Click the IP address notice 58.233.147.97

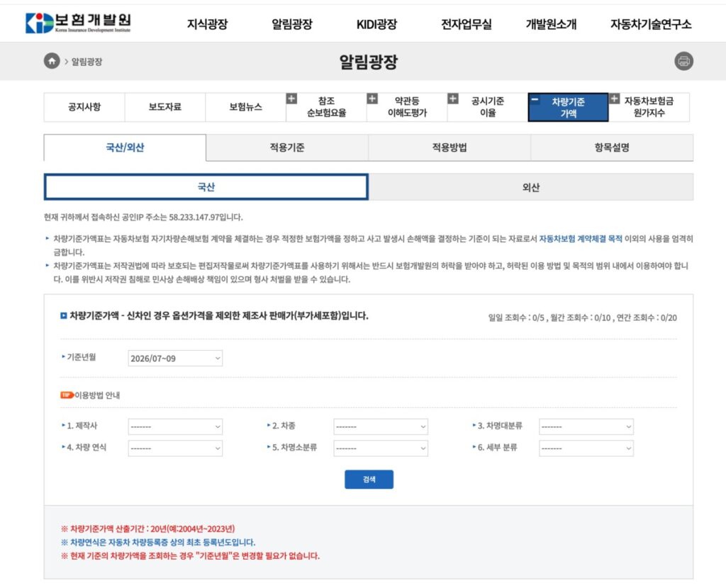pyautogui.click(x=143, y=217)
